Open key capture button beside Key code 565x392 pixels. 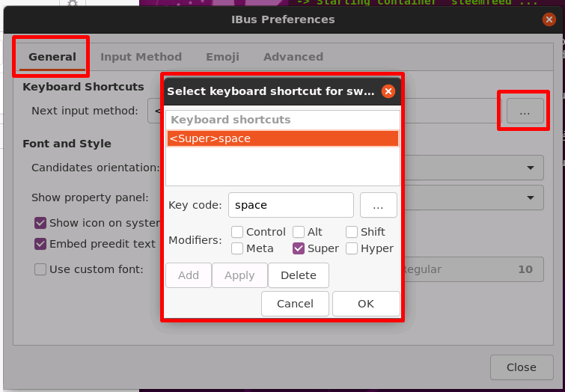tap(379, 205)
